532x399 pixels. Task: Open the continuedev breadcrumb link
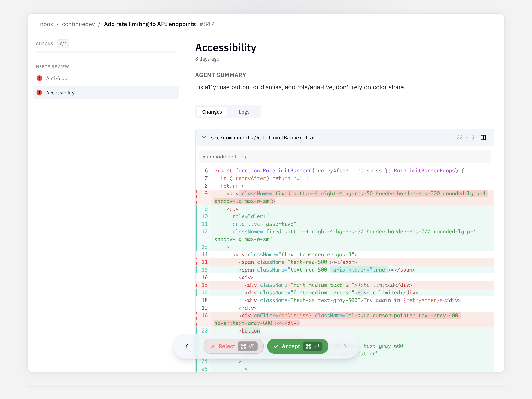click(79, 24)
